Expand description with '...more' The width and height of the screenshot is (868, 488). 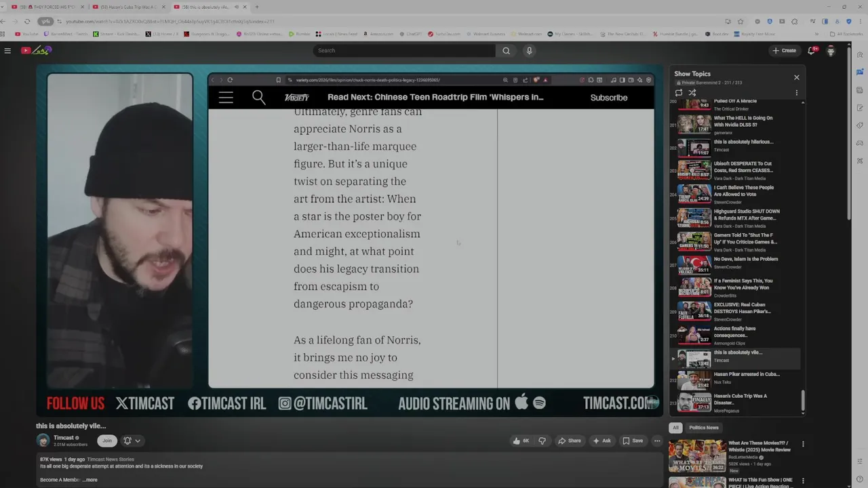click(x=90, y=480)
